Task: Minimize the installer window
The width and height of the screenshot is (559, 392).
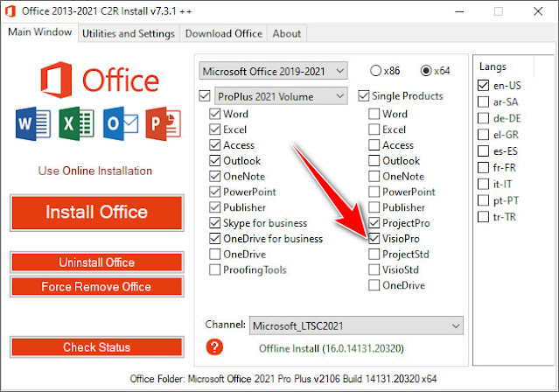Action: click(x=459, y=11)
